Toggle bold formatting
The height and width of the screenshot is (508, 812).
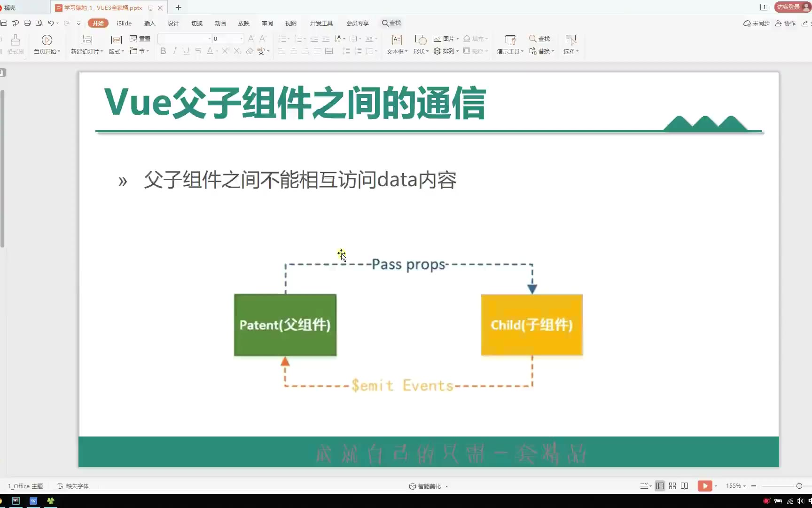tap(163, 51)
